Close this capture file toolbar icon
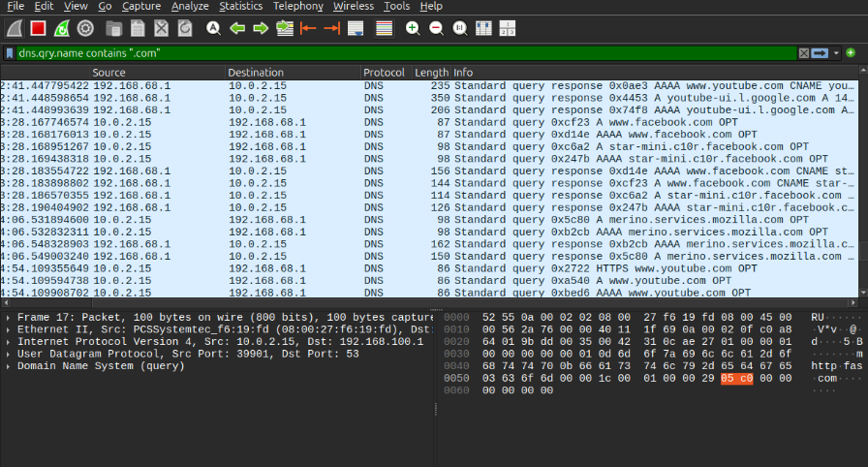Image resolution: width=868 pixels, height=467 pixels. click(x=161, y=28)
